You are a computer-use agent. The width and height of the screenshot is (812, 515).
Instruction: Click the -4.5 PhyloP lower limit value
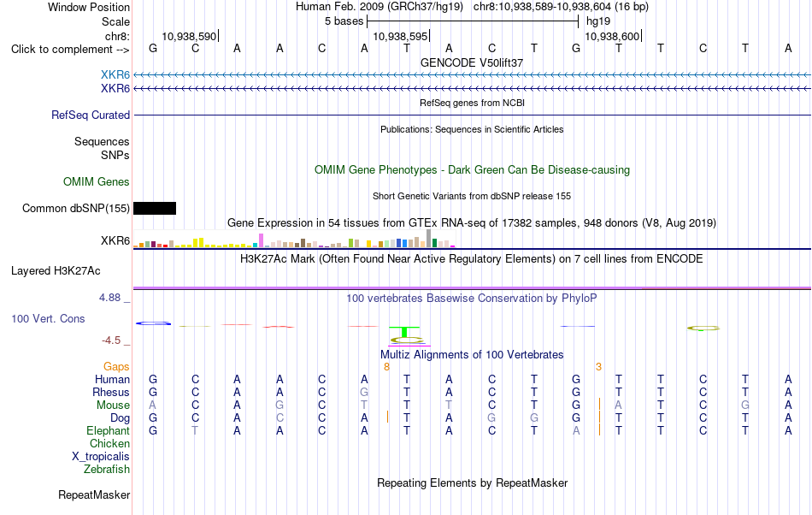pyautogui.click(x=111, y=340)
